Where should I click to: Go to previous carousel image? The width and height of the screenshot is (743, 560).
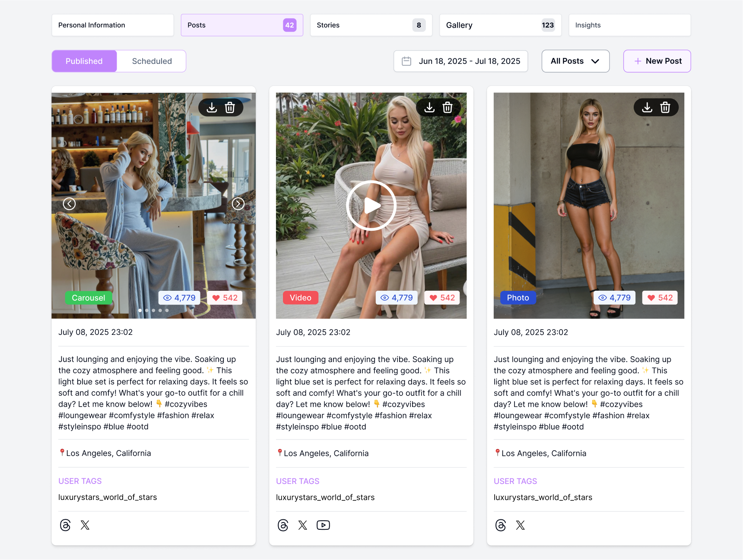[69, 204]
